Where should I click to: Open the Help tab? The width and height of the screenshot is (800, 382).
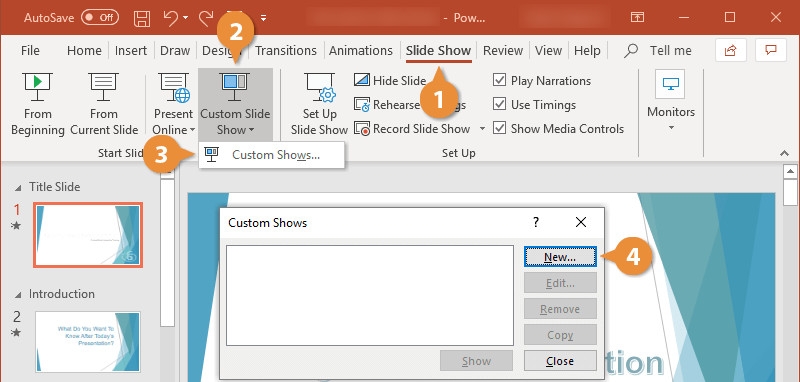point(587,50)
